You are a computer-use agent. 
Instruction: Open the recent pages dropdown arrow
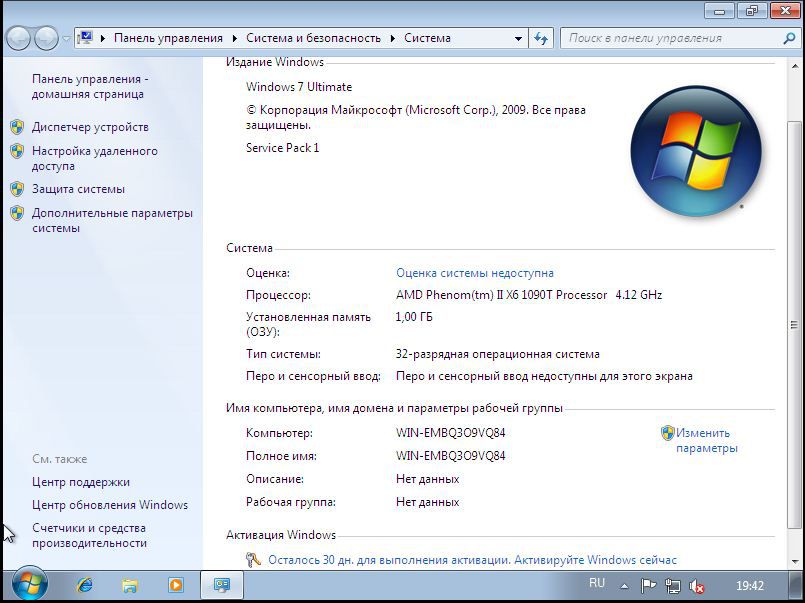pos(67,38)
